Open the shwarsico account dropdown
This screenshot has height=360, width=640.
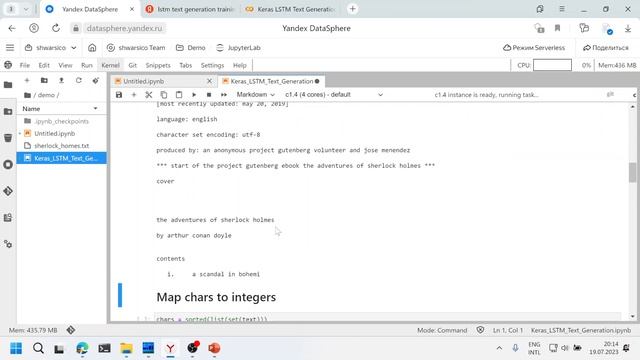(51, 48)
